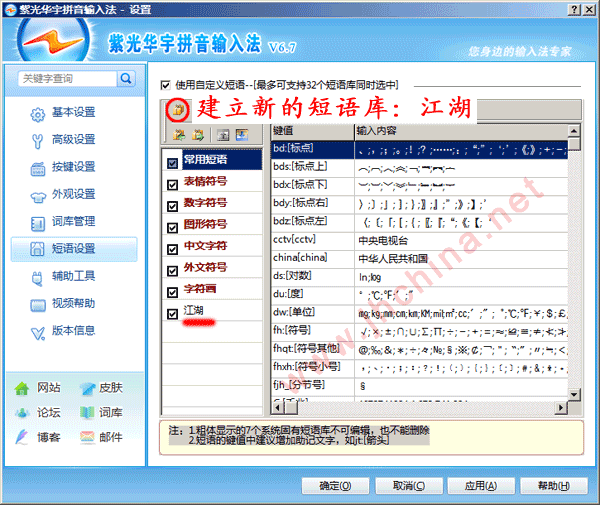Uncheck the 字符画 library checkbox
This screenshot has width=600, height=505.
[x=173, y=293]
